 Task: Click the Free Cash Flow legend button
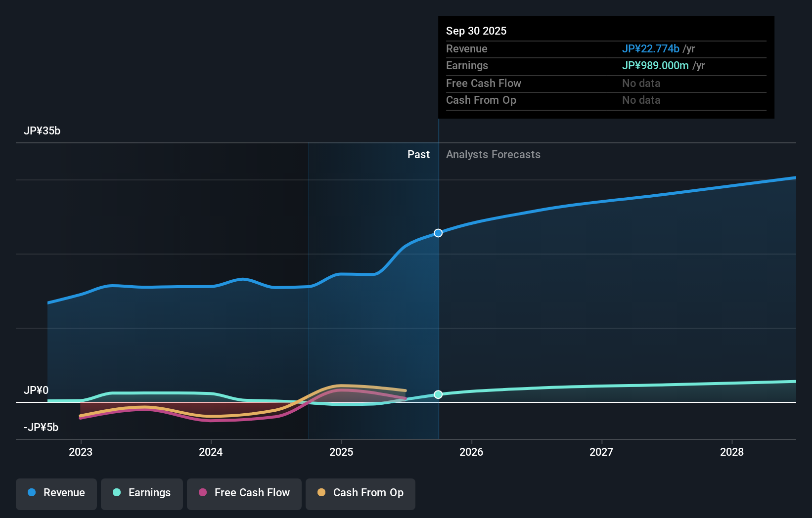click(x=244, y=493)
